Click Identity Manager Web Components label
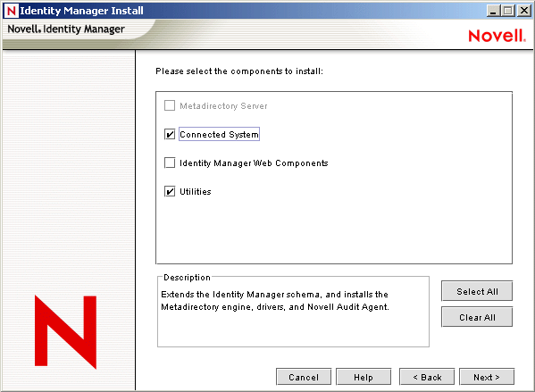535x392 pixels. (254, 163)
